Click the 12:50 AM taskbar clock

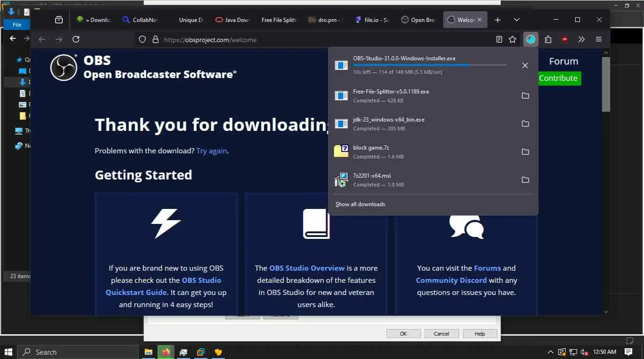point(605,352)
